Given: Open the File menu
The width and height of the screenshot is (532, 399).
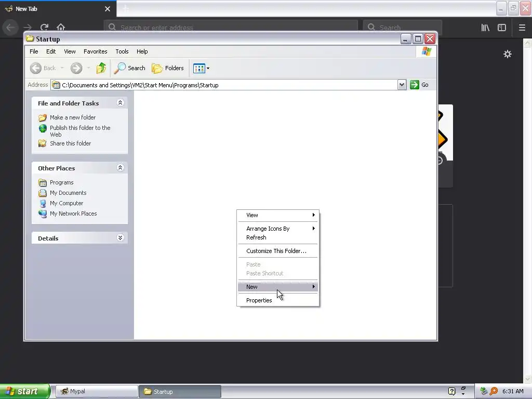Looking at the screenshot, I should [34, 51].
